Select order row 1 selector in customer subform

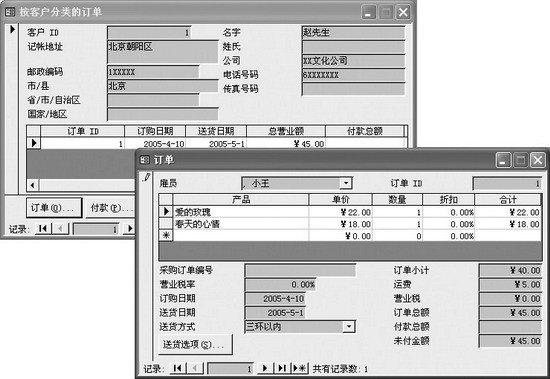pos(34,143)
